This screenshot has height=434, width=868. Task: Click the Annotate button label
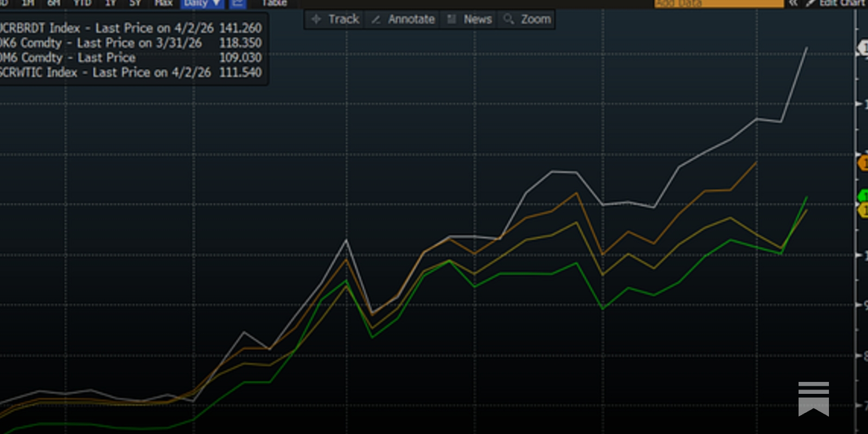coord(411,20)
